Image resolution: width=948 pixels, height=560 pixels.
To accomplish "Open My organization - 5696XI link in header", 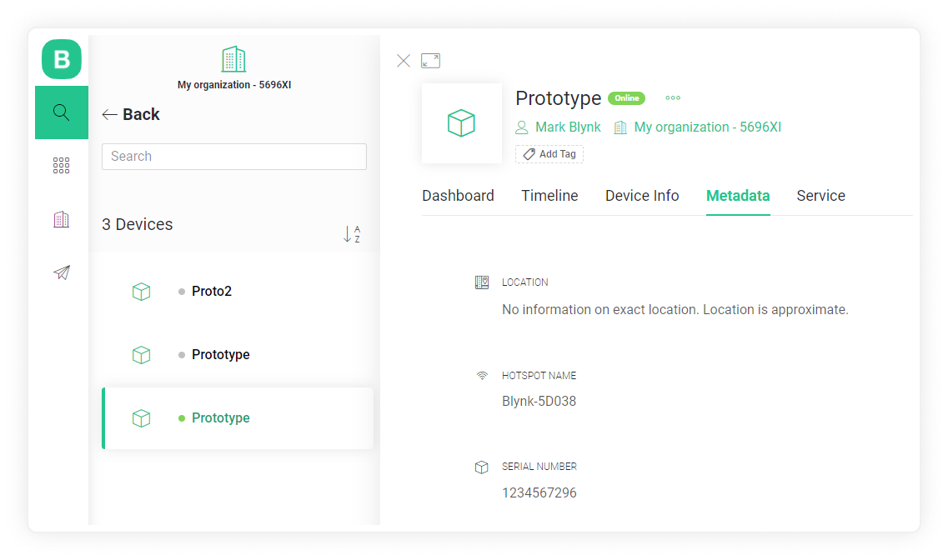I will (x=706, y=127).
